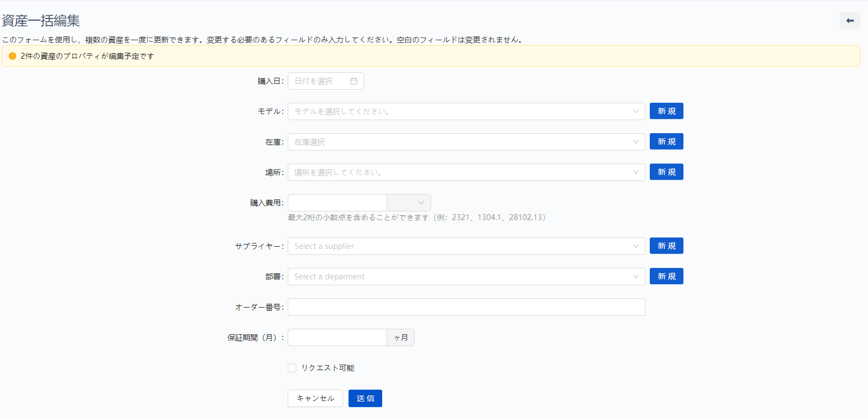
Task: Expand the Select a supplier dropdown
Action: pos(466,246)
